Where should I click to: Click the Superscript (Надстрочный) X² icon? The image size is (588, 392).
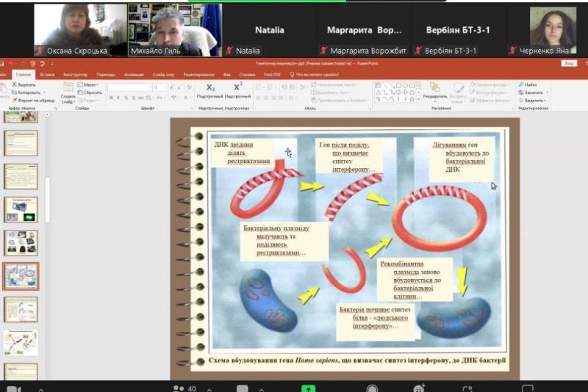pyautogui.click(x=237, y=88)
